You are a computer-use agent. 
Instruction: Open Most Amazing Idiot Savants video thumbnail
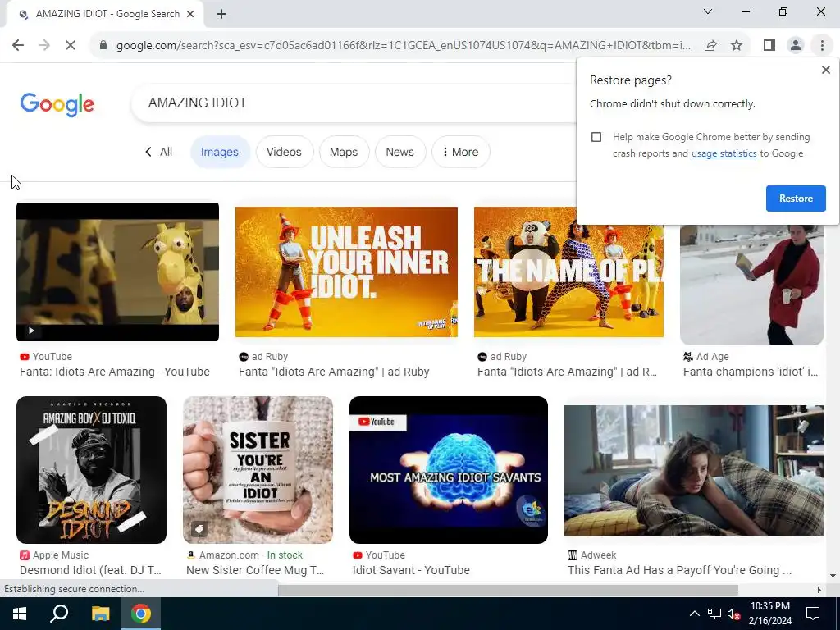[449, 470]
